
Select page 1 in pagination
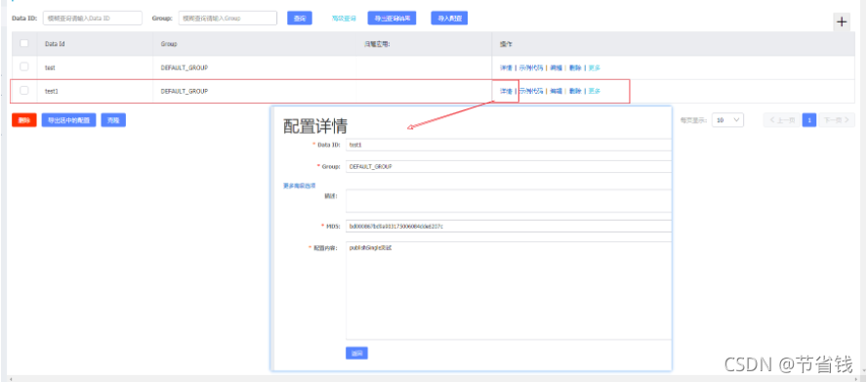point(809,120)
